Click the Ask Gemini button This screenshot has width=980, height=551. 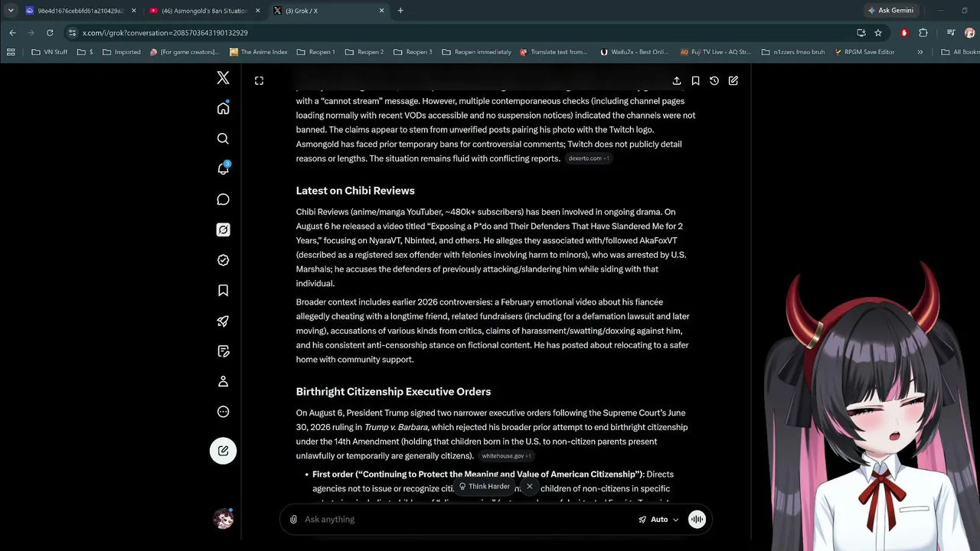(x=891, y=11)
